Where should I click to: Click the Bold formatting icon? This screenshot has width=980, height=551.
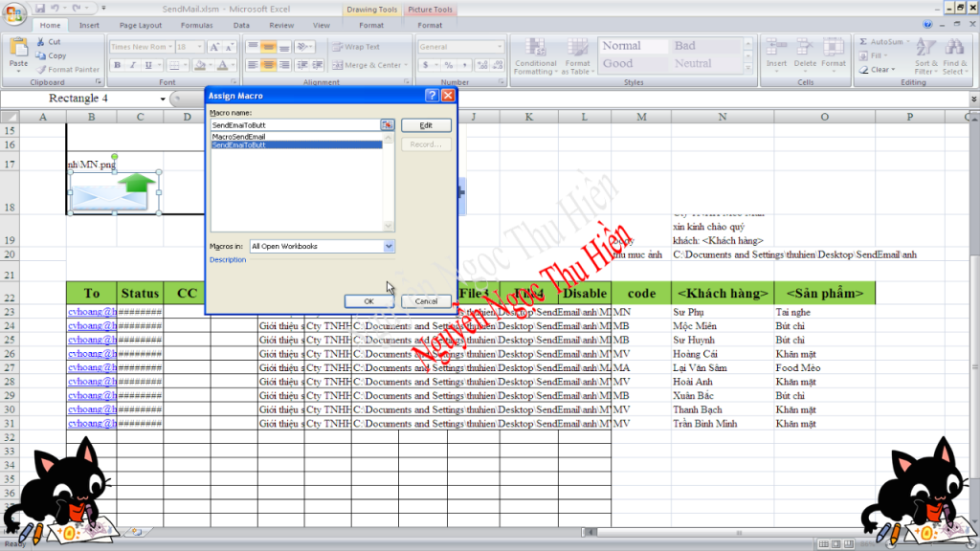(119, 66)
